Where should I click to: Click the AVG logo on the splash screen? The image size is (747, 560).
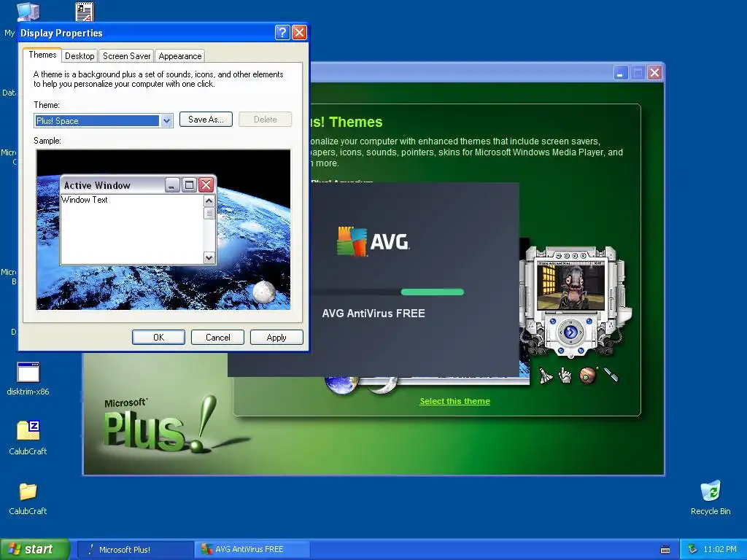(373, 242)
